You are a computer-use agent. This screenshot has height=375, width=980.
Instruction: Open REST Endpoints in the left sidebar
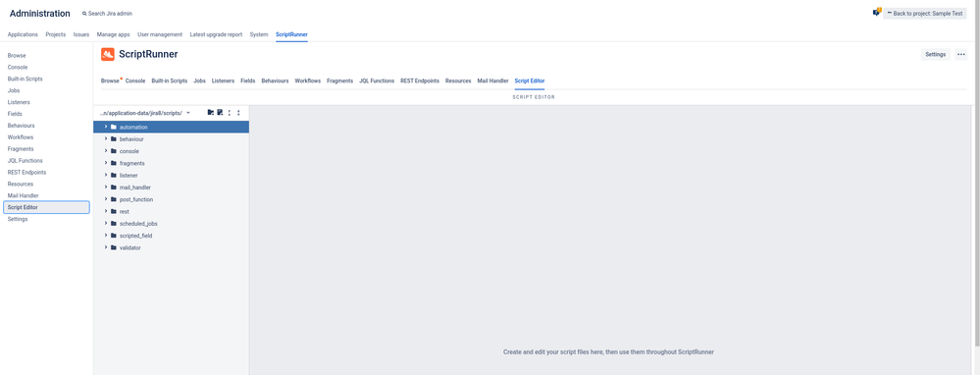click(x=26, y=172)
